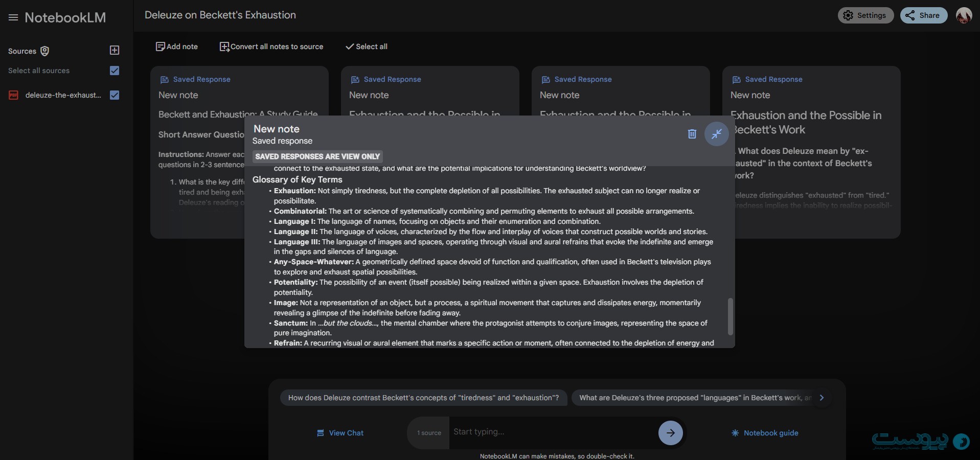Screen dimensions: 980x460
Task: Click the Saved Response icon on first note
Action: pos(164,80)
